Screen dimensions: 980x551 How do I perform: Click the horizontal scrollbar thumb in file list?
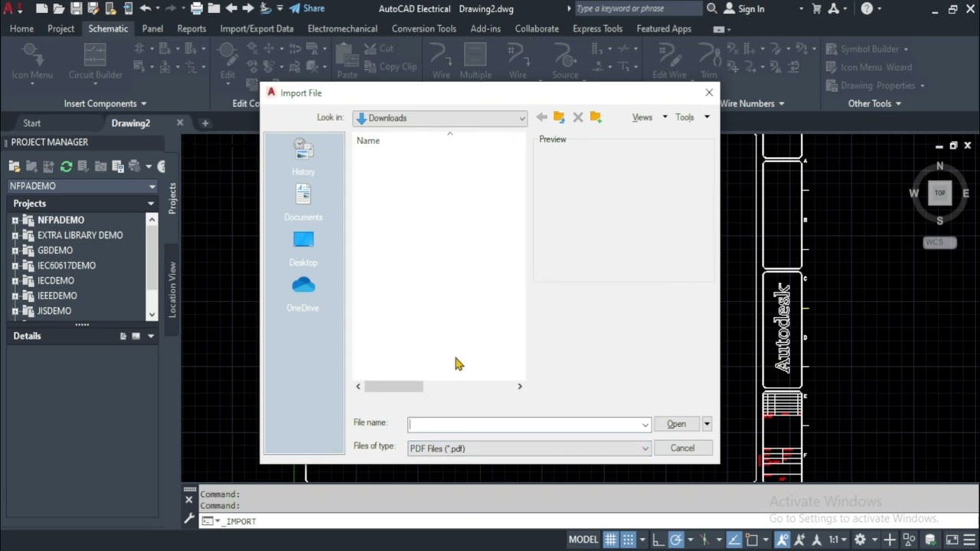(x=394, y=386)
